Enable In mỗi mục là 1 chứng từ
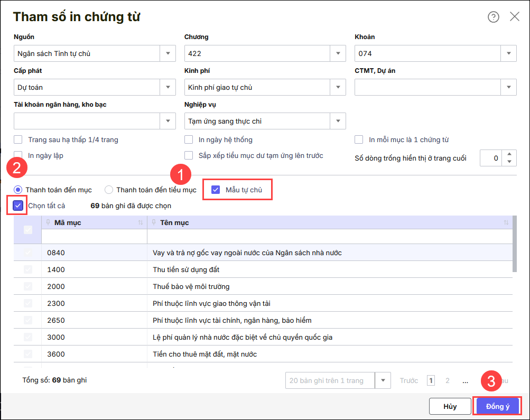530x420 pixels. point(359,139)
